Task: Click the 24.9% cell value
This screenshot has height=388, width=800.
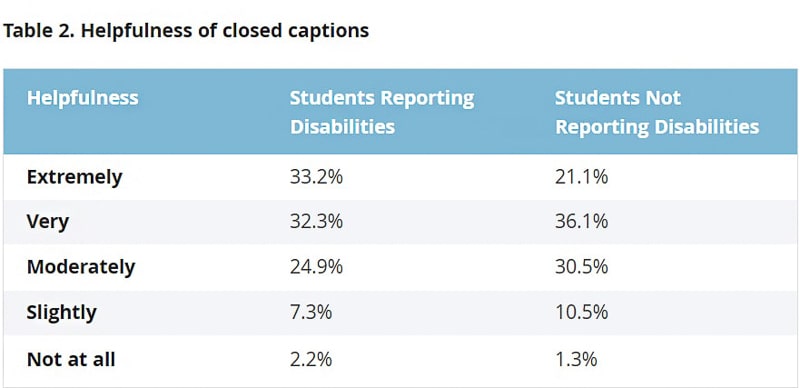Action: coord(316,266)
